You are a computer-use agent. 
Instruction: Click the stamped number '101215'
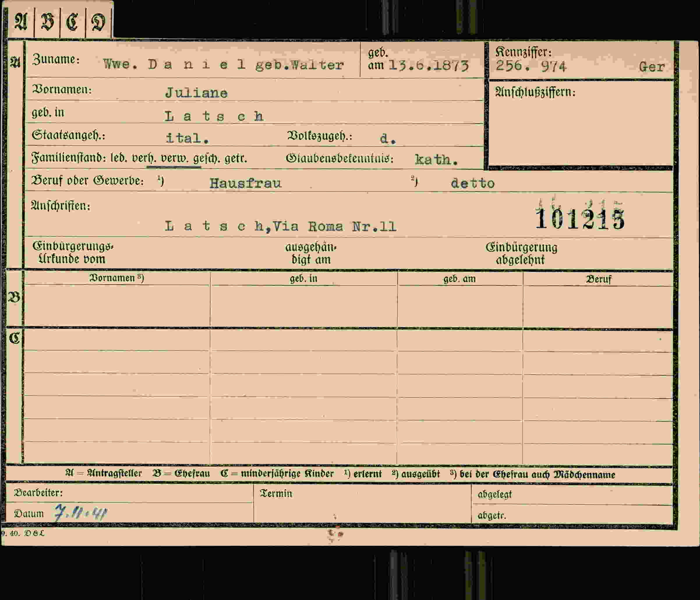tap(580, 219)
